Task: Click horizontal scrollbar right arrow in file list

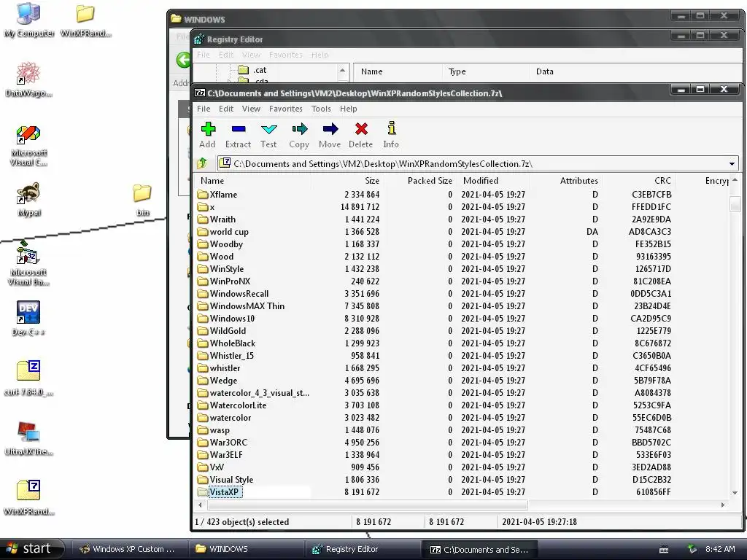Action: click(723, 505)
